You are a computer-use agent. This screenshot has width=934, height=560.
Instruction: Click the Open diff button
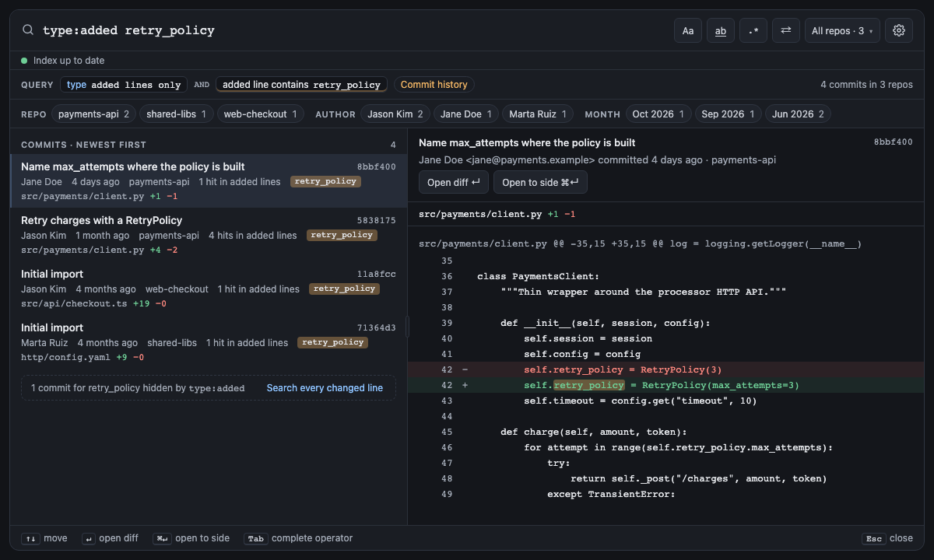coord(454,182)
